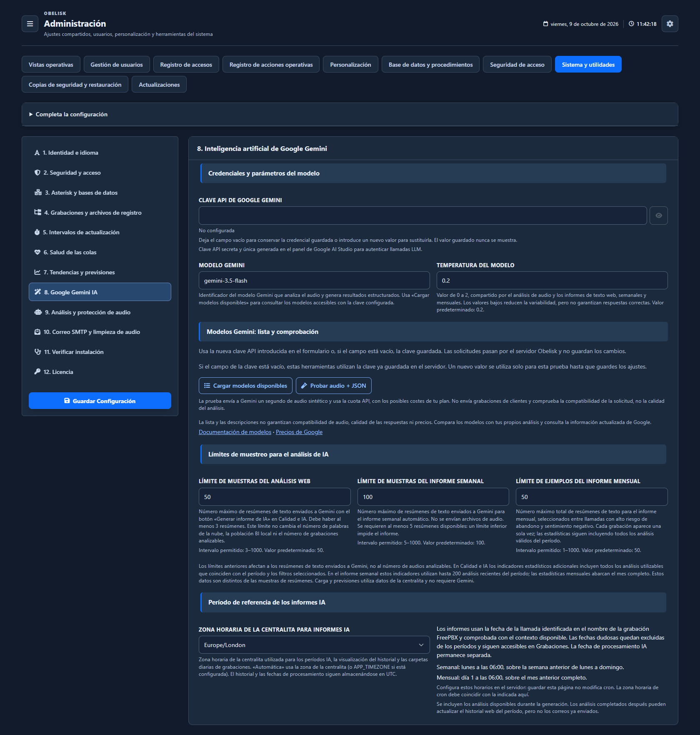Click the informe semanal sample limit field
Image resolution: width=700 pixels, height=735 pixels.
tap(433, 497)
